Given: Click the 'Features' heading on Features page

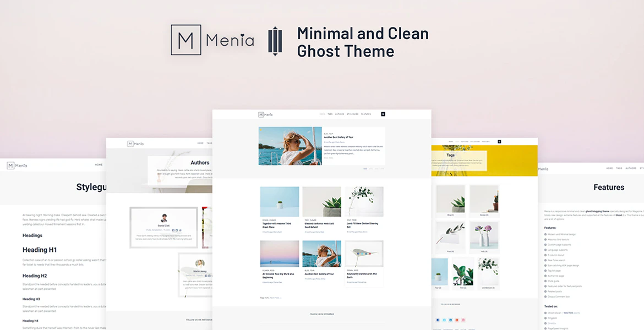Looking at the screenshot, I should [x=609, y=187].
